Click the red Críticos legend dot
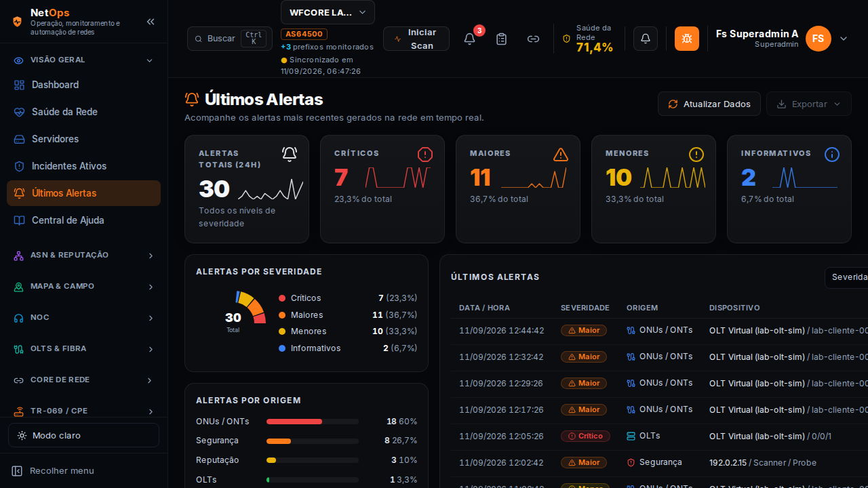This screenshot has height=488, width=868. coord(282,298)
